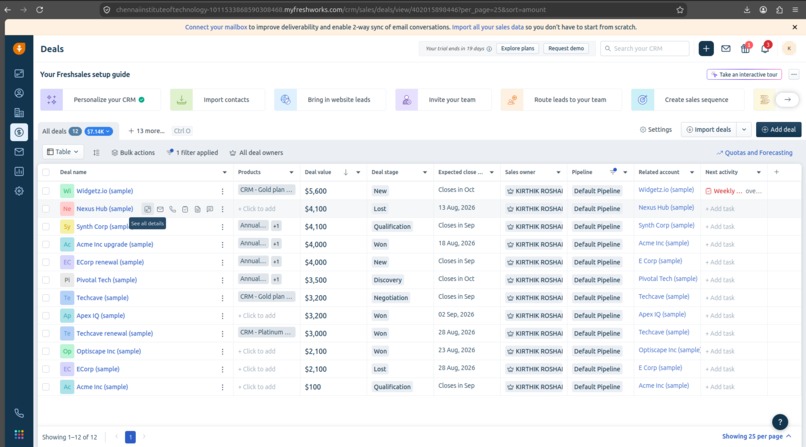Toggle the select-all deals checkbox
Image resolution: width=806 pixels, height=447 pixels.
click(x=46, y=172)
